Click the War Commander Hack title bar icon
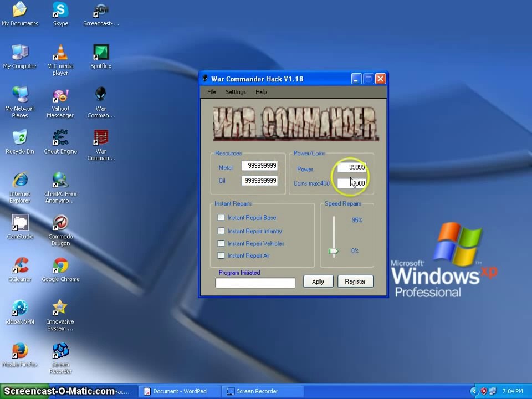 point(205,79)
